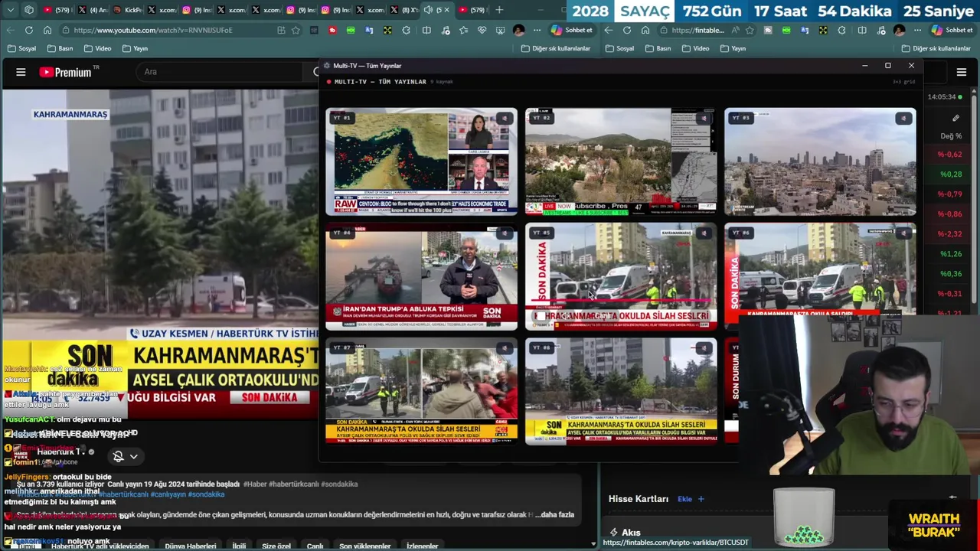This screenshot has width=980, height=551.
Task: Click the 'Sohbet et' Copilot button in left browser
Action: point(571,30)
